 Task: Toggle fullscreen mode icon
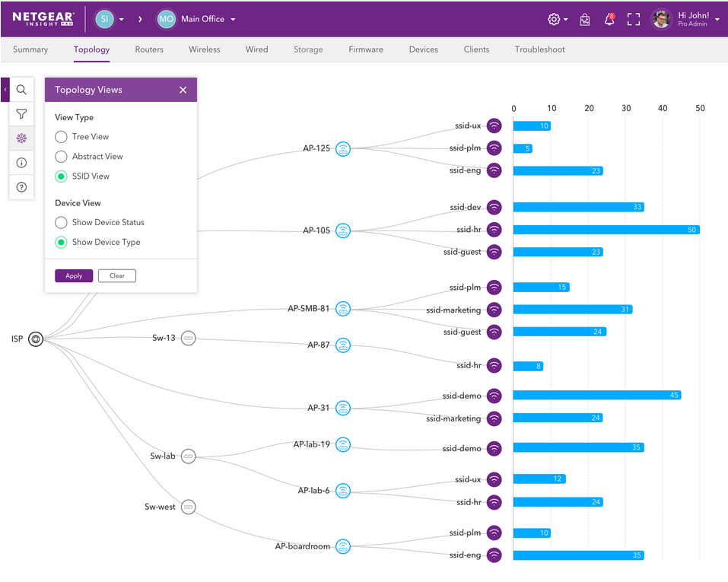click(x=633, y=20)
